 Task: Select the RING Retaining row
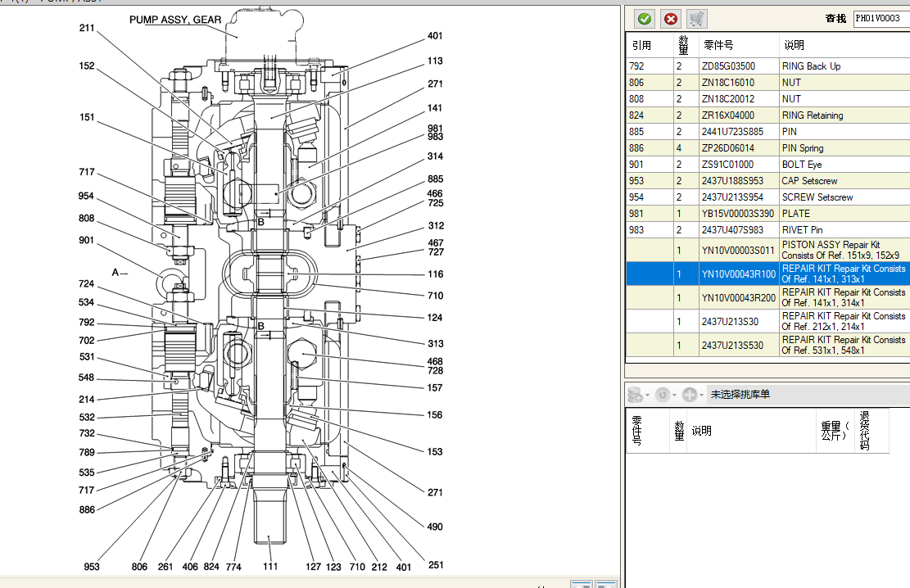coord(767,115)
